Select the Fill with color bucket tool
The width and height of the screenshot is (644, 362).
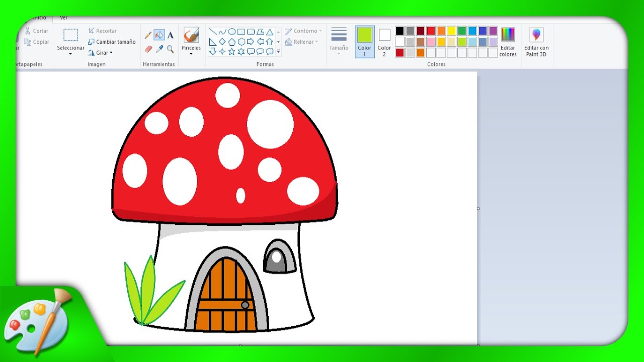click(159, 35)
